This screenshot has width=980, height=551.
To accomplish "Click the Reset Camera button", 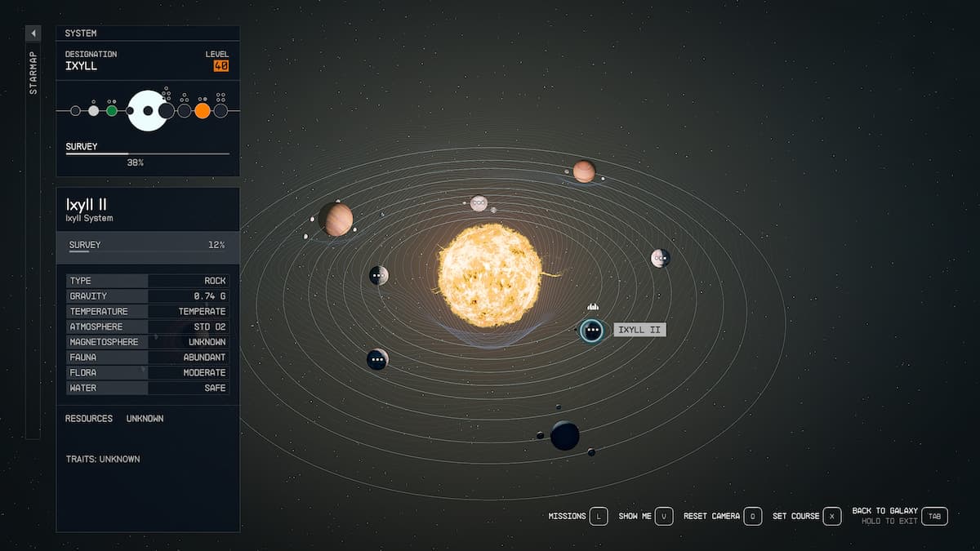I will click(x=753, y=516).
